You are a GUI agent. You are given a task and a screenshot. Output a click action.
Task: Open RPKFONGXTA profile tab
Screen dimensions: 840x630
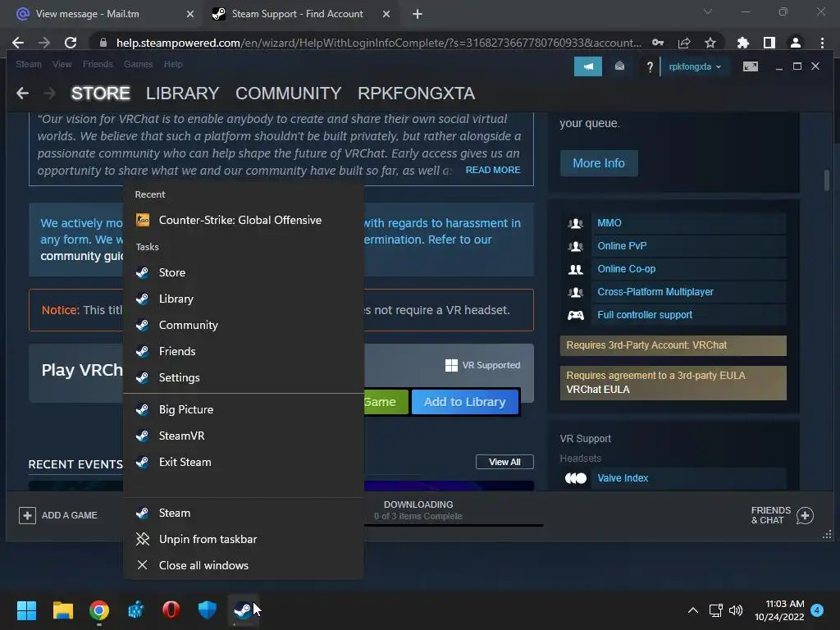[416, 94]
